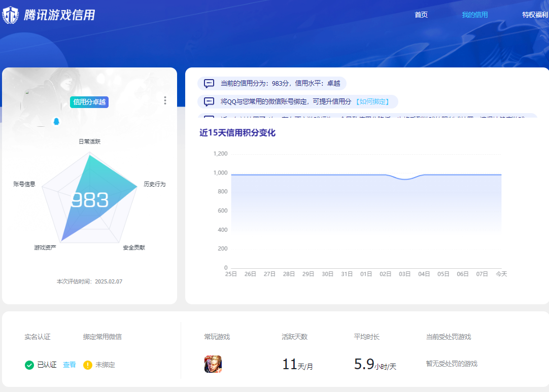The image size is (549, 392).
Task: Click the chat bubble icon beside current credit score
Action: point(209,83)
